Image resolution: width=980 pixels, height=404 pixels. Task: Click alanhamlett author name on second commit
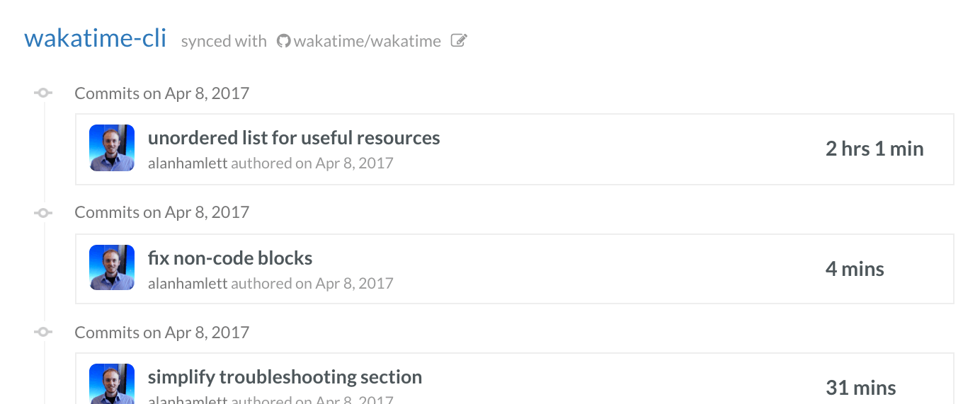click(x=188, y=284)
